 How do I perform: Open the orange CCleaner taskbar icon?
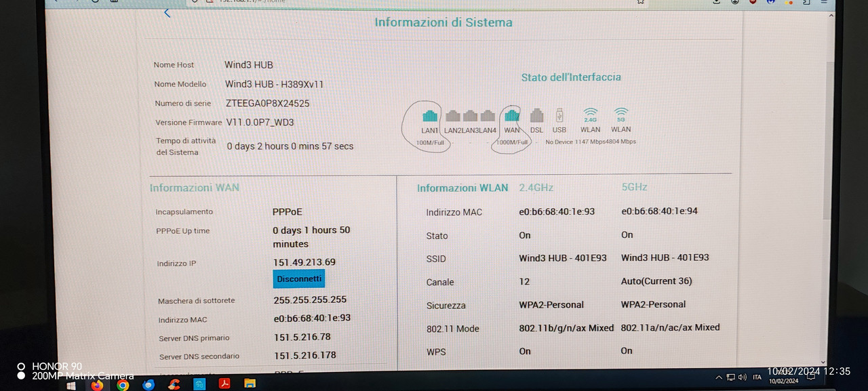click(x=174, y=385)
